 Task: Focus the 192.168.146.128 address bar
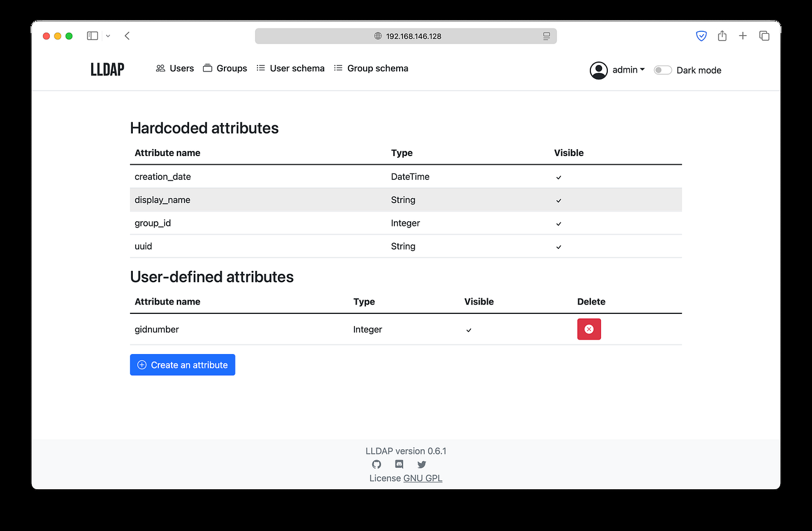(406, 36)
